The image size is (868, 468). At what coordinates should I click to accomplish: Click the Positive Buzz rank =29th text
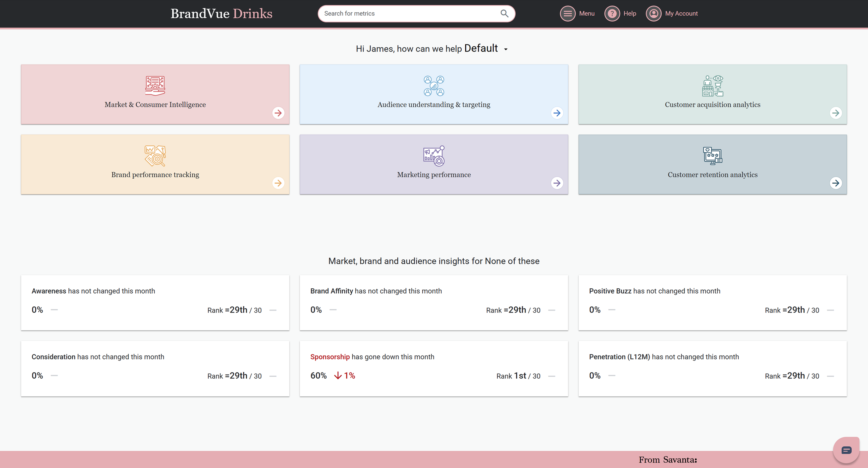[792, 310]
